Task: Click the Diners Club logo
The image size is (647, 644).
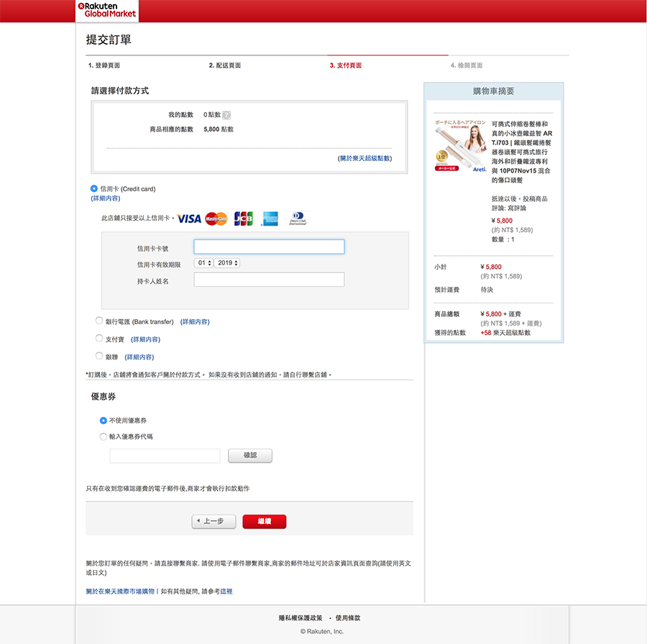Action: click(x=296, y=218)
